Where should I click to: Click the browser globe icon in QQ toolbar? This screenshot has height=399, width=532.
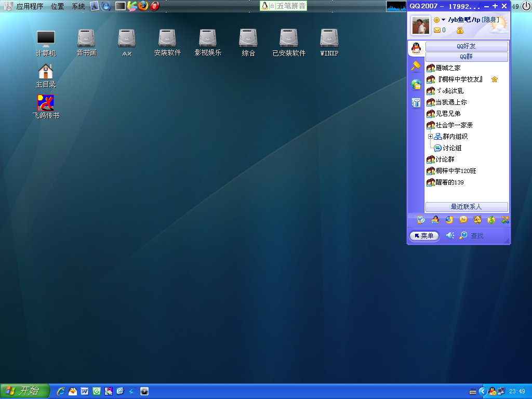[x=449, y=220]
